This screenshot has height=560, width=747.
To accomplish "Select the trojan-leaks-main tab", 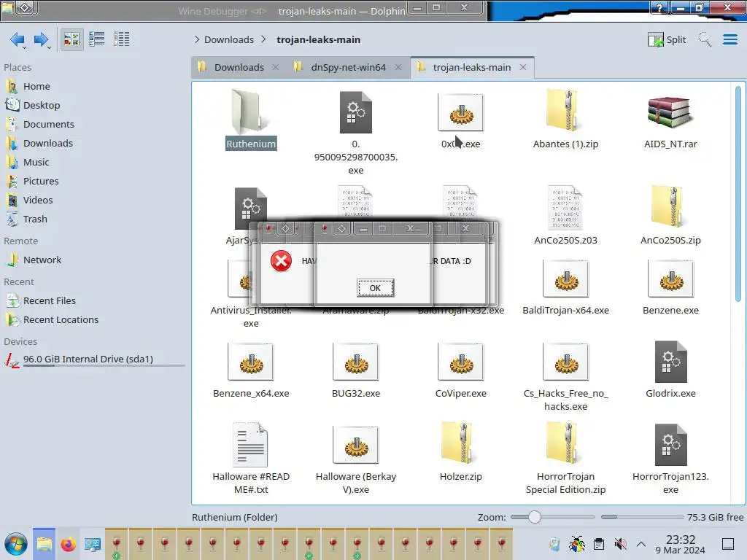I will (471, 67).
